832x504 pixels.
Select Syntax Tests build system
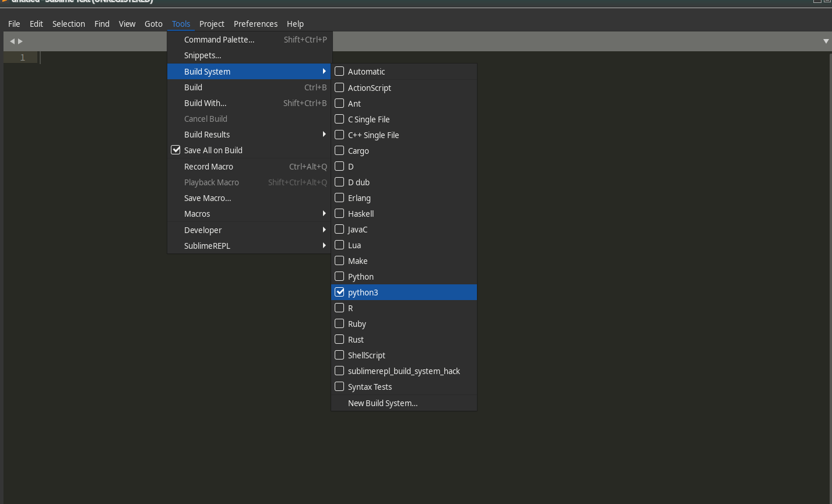tap(404, 386)
